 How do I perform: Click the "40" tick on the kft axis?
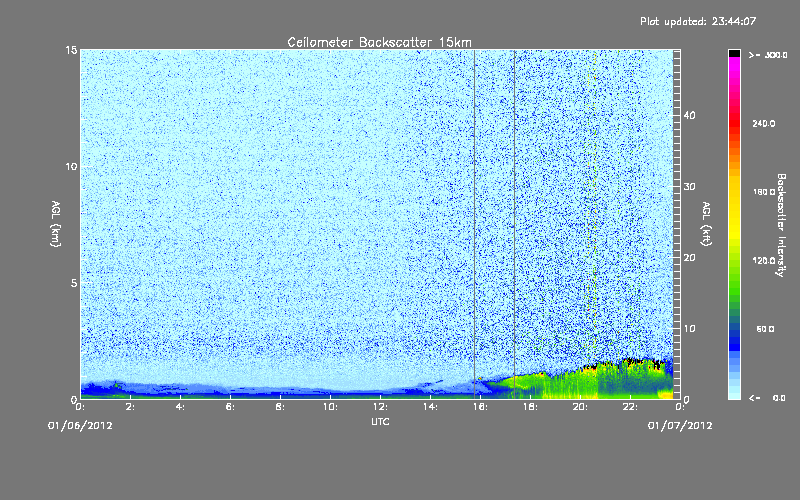click(689, 115)
